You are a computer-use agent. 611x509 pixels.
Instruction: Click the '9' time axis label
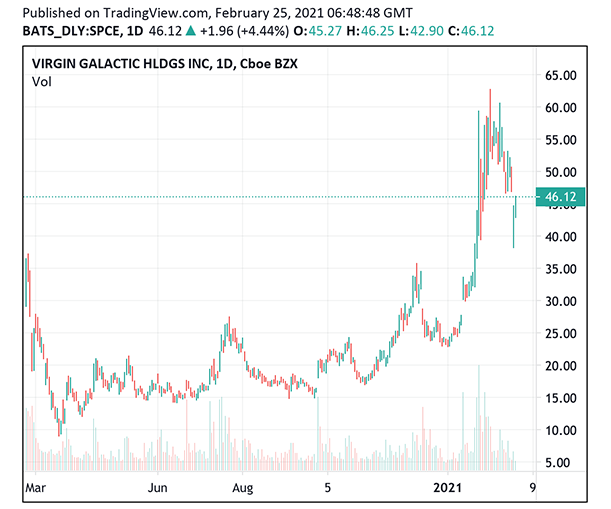[533, 488]
